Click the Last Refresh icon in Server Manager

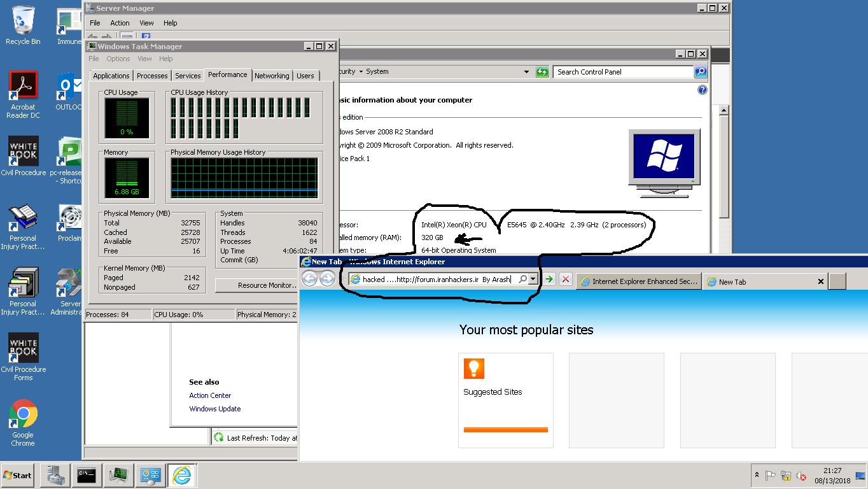pyautogui.click(x=219, y=437)
